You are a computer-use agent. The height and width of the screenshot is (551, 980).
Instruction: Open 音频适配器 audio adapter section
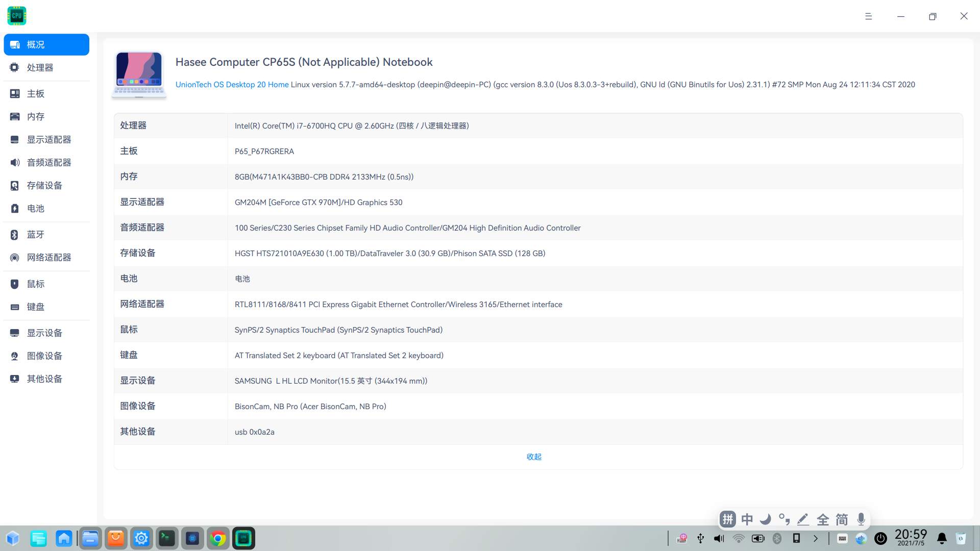[x=48, y=162]
